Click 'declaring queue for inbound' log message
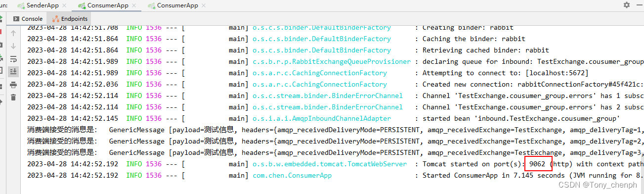 [x=533, y=61]
